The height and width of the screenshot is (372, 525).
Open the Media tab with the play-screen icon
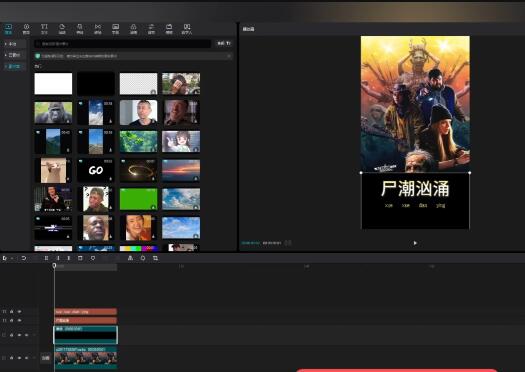pos(8,29)
